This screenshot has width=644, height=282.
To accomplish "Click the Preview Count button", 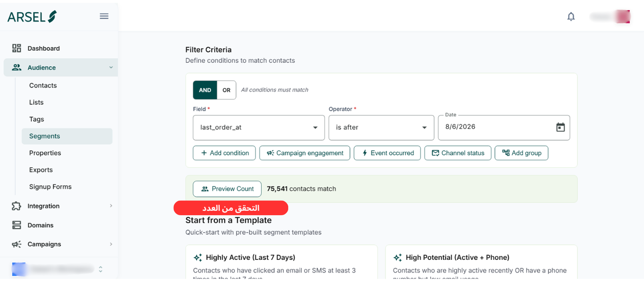I will pos(227,189).
